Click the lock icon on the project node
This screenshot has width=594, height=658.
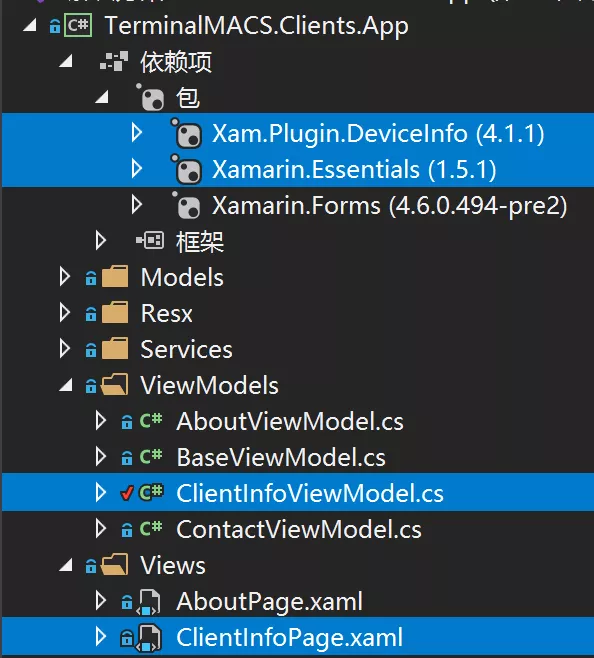click(55, 26)
